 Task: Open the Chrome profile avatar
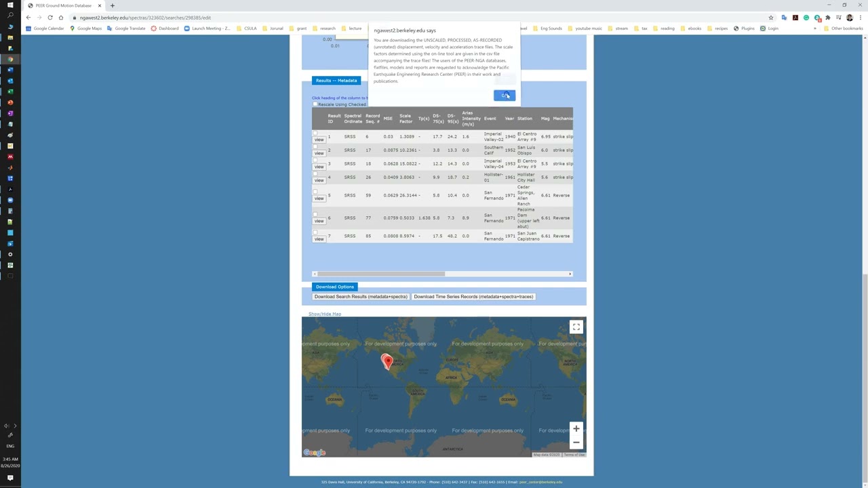850,18
